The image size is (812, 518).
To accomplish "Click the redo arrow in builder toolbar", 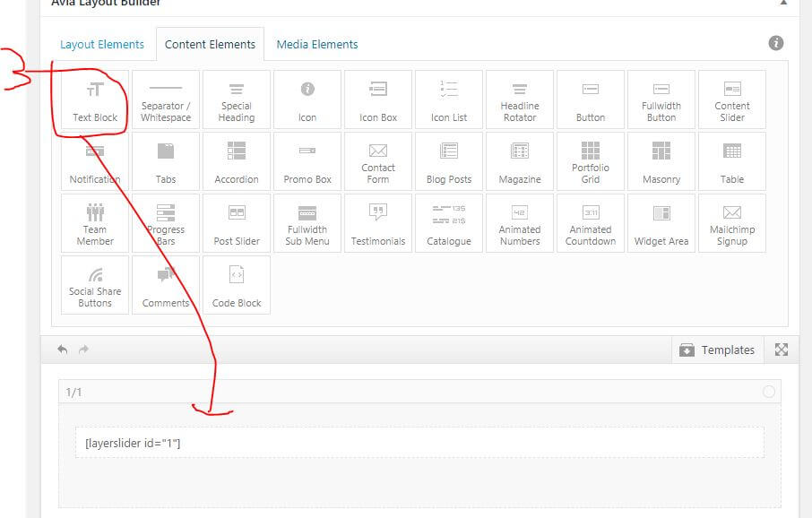I will tap(83, 350).
